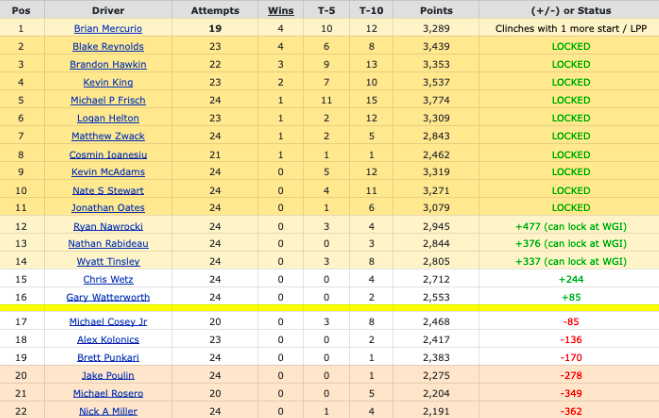
Task: Select the '+244' status for Chris Wetz
Action: click(571, 280)
